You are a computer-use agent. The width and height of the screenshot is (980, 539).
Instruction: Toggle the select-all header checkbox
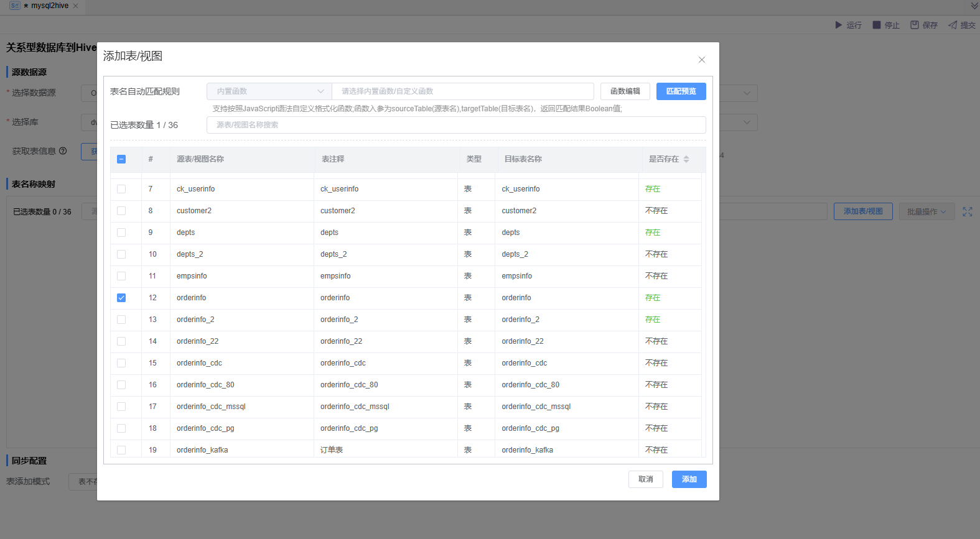[x=121, y=159]
